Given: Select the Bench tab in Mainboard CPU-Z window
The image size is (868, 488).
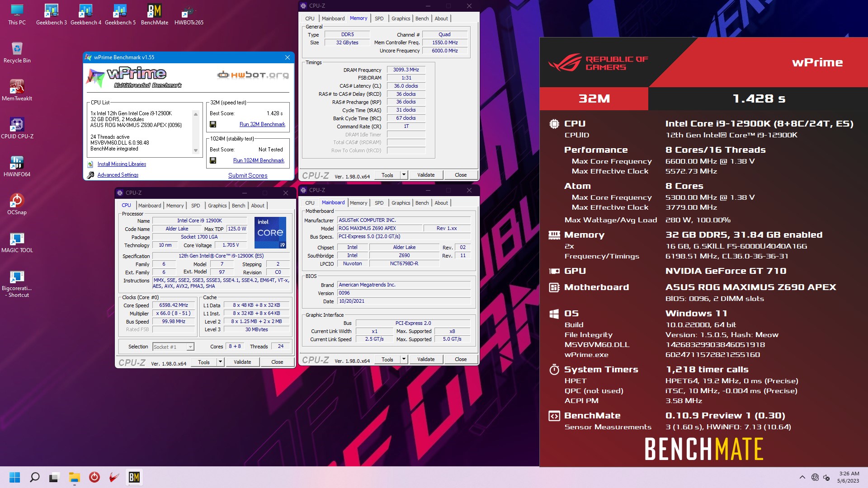Looking at the screenshot, I should point(422,203).
